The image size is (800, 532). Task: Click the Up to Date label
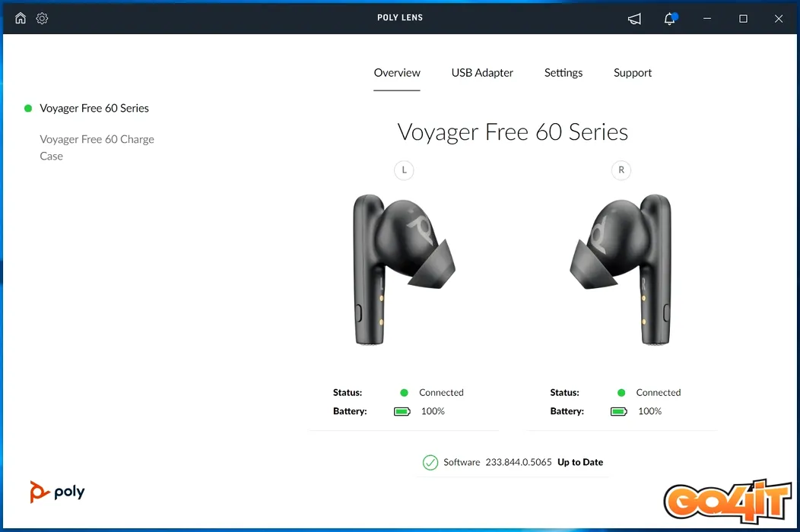coord(580,462)
